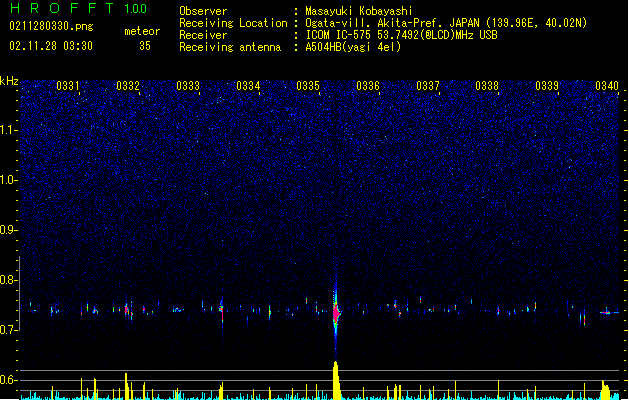The width and height of the screenshot is (629, 400).
Task: Click the tallest yellow power peak near 0335
Action: 336,380
